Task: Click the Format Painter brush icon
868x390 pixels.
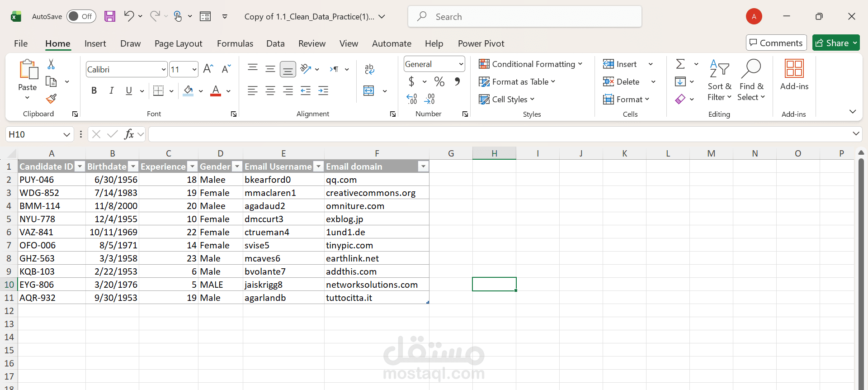Action: 51,99
